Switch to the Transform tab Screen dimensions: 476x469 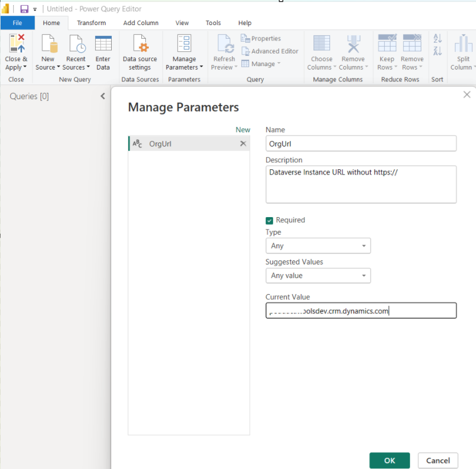click(x=91, y=23)
